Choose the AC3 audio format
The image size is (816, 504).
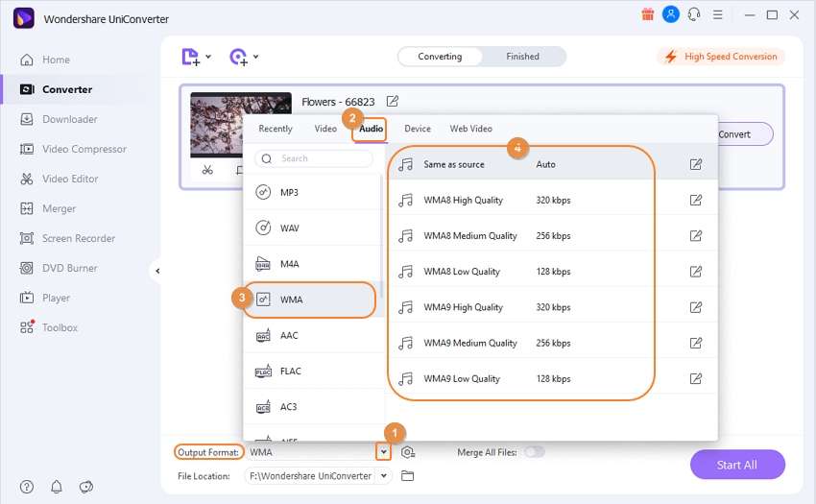[313, 407]
